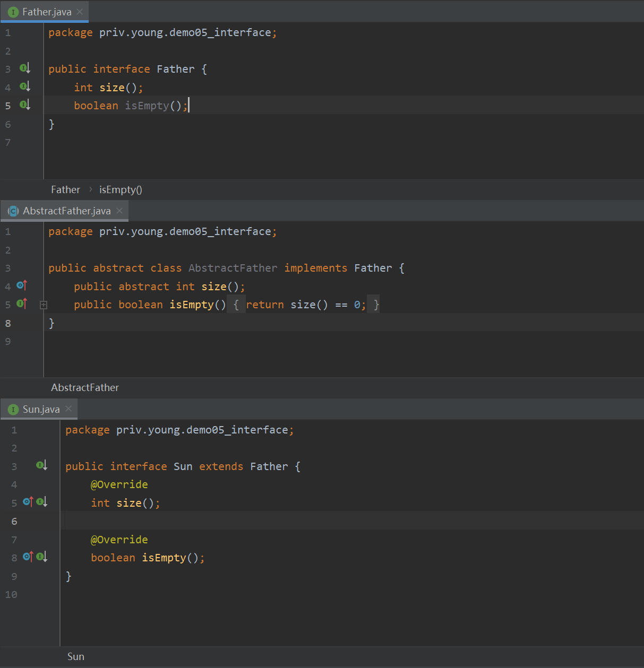Click the 'implements' keyword in AbstractFather.java

tap(316, 268)
